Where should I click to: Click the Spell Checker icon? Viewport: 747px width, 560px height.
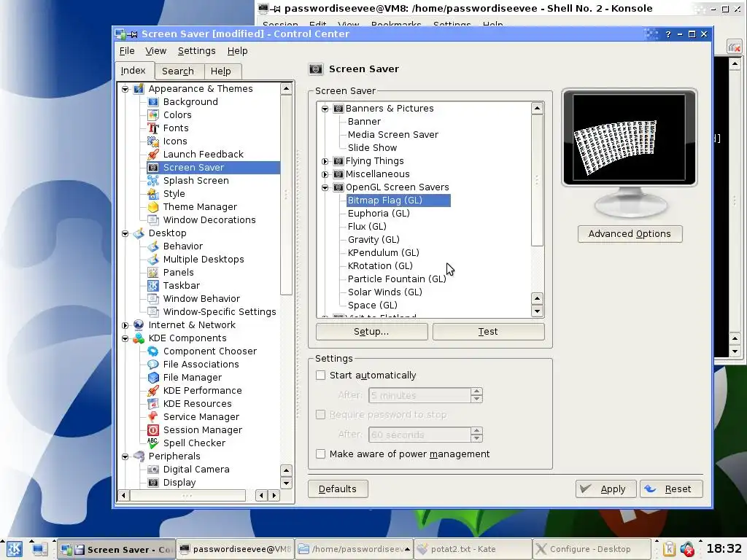(x=153, y=443)
